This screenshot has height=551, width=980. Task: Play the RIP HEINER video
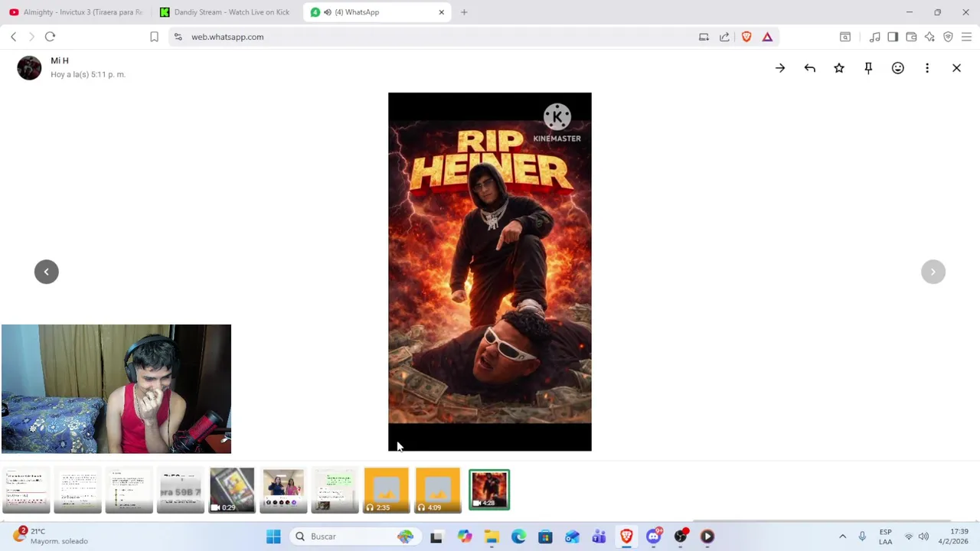490,272
